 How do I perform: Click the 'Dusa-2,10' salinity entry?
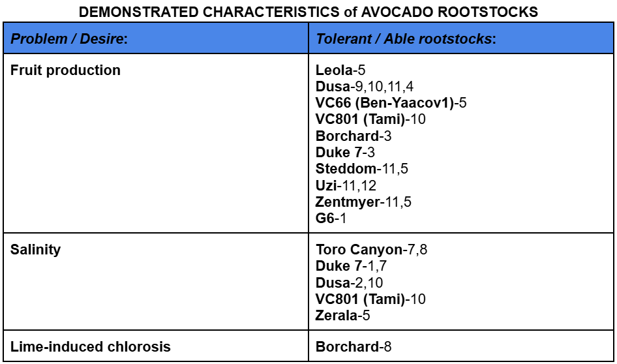[349, 282]
